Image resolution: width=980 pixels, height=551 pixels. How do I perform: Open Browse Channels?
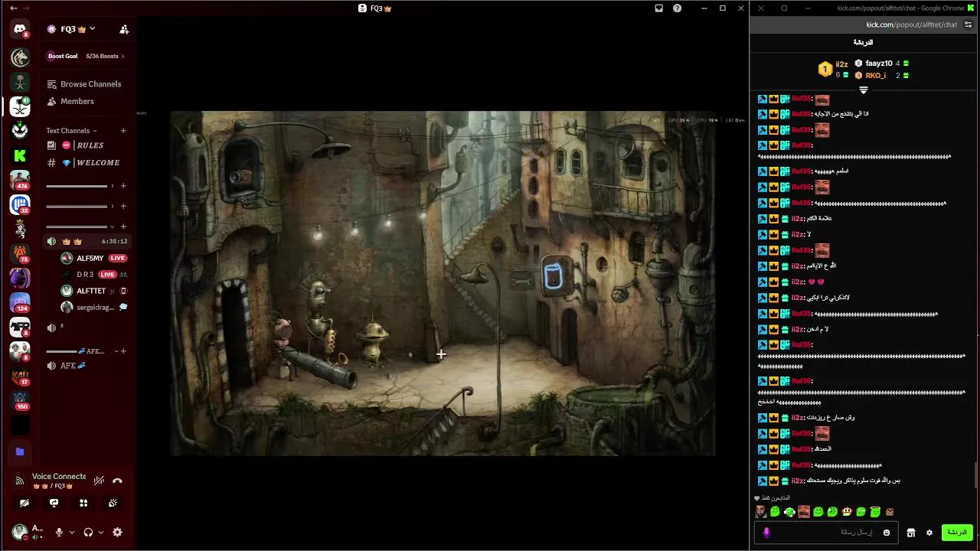(84, 84)
